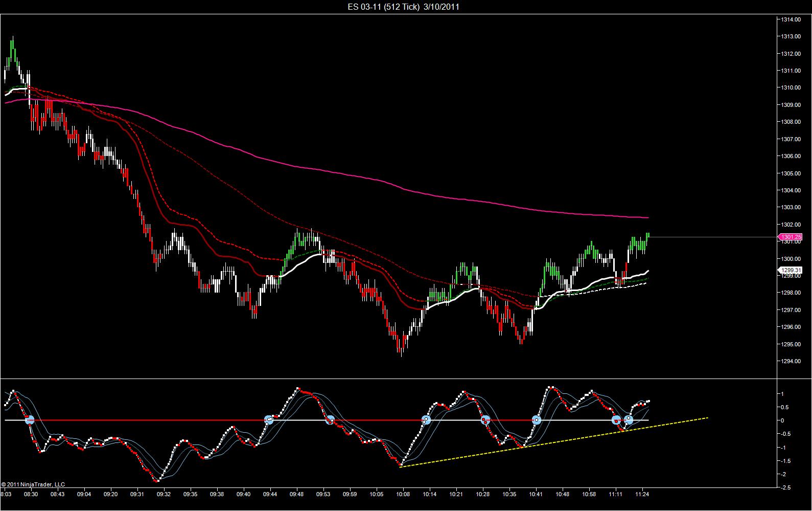Click the 09:44 time axis label
The image size is (812, 511).
tap(270, 495)
